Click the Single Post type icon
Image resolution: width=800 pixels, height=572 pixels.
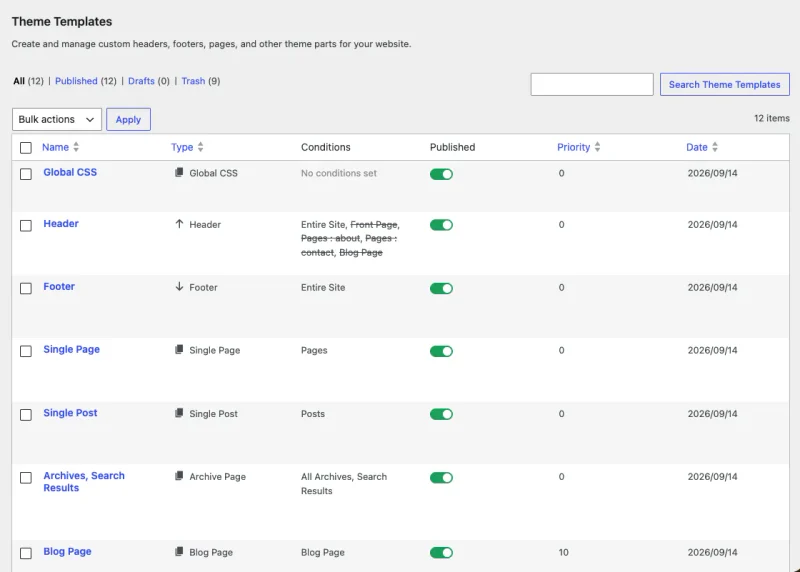pyautogui.click(x=179, y=413)
